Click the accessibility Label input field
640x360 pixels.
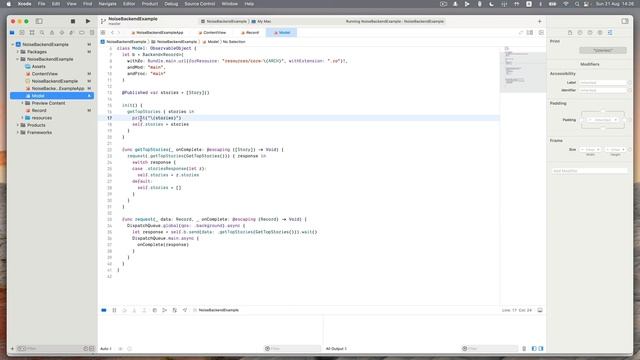coord(602,83)
